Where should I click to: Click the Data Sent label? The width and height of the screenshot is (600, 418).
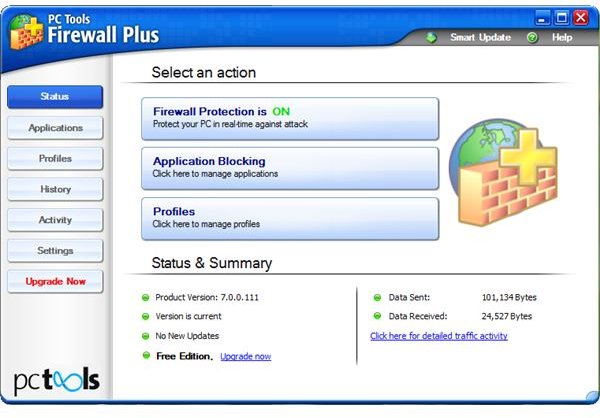pyautogui.click(x=409, y=297)
